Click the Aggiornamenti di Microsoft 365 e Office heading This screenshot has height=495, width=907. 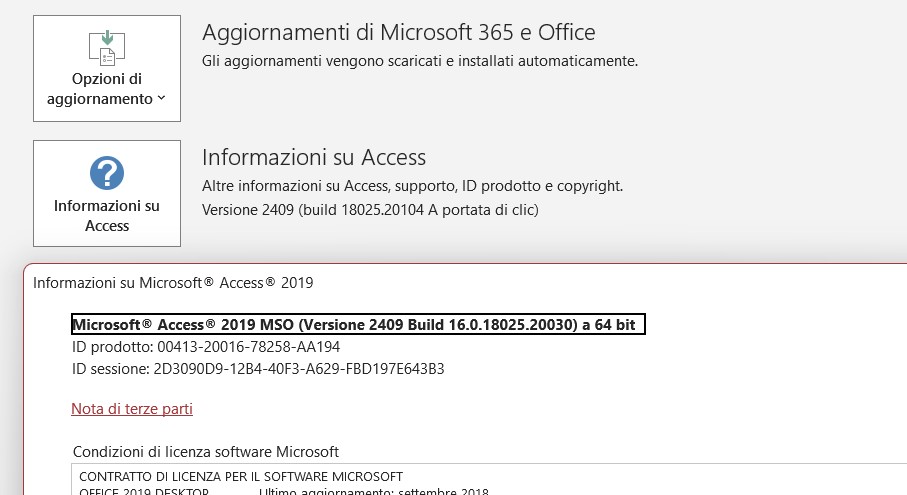pos(398,32)
